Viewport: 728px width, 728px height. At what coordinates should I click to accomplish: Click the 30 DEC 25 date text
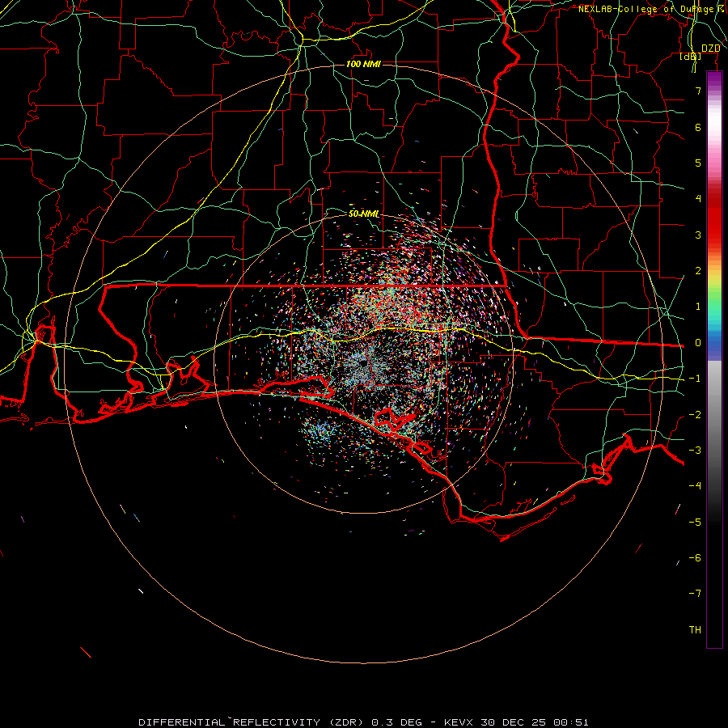click(514, 722)
